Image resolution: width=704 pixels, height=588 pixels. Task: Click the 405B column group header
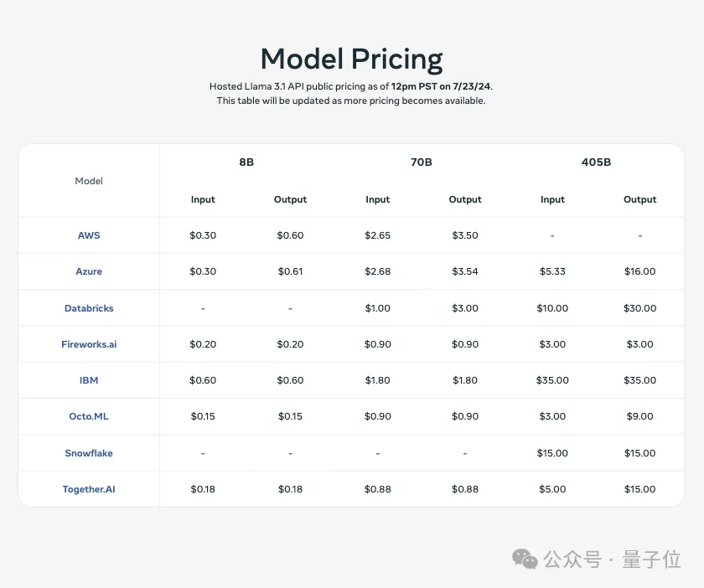[x=596, y=162]
